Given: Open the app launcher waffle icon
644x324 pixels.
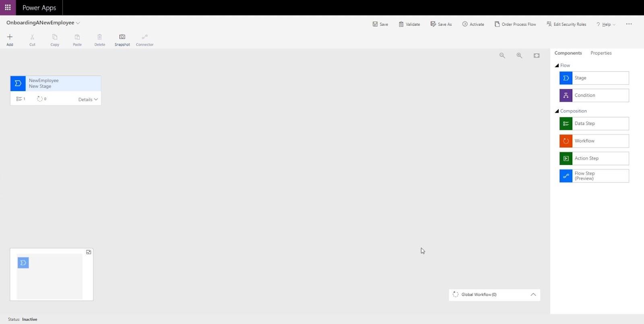Looking at the screenshot, I should [8, 8].
